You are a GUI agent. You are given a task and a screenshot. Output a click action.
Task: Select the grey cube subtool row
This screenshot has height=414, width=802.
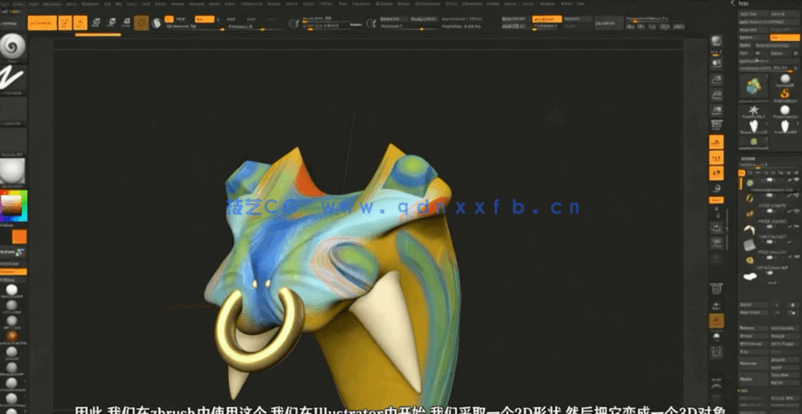pyautogui.click(x=771, y=245)
